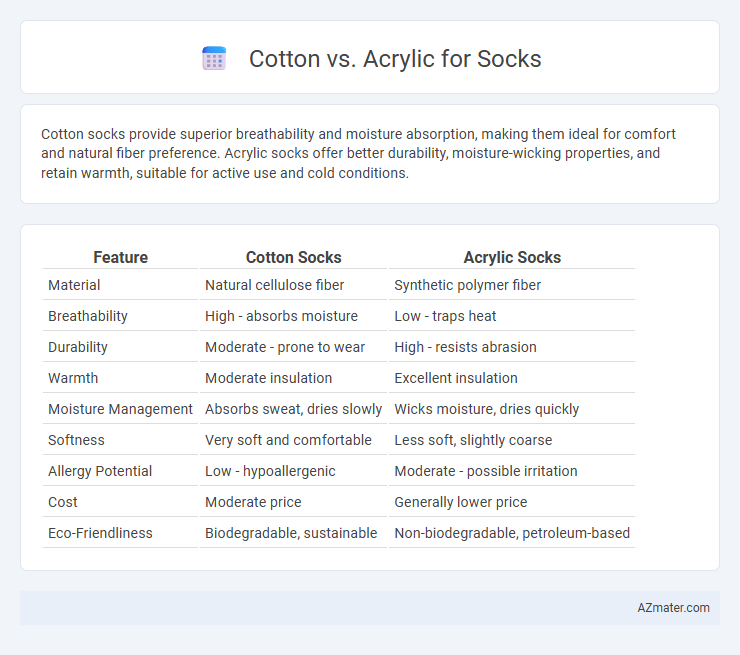The height and width of the screenshot is (655, 740).
Task: Click the 'Less soft, slightly coarse' cell
Action: click(x=473, y=440)
